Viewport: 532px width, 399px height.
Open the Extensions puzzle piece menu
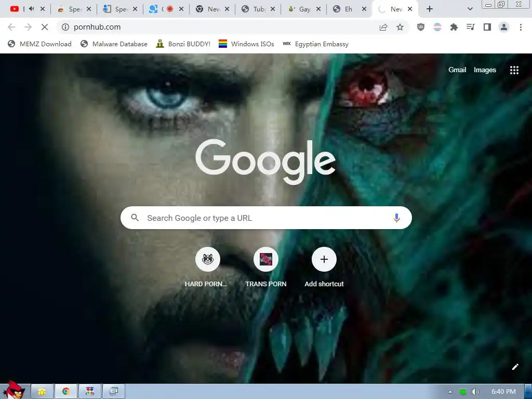click(454, 27)
